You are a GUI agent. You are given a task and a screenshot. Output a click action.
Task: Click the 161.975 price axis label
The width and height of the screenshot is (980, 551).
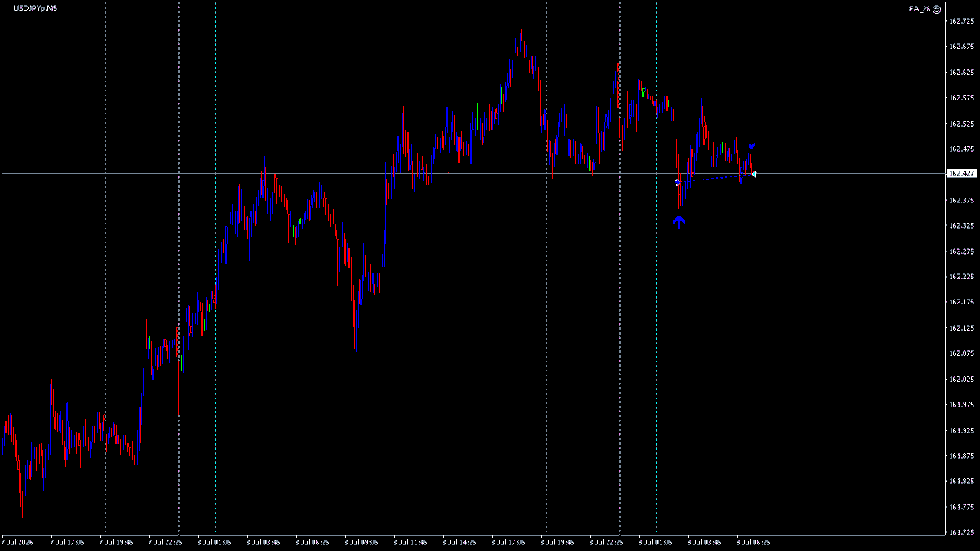pos(961,405)
